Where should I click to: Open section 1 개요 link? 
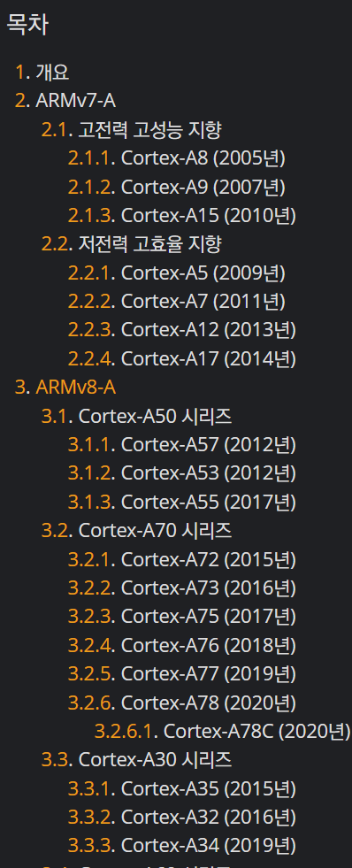[42, 72]
